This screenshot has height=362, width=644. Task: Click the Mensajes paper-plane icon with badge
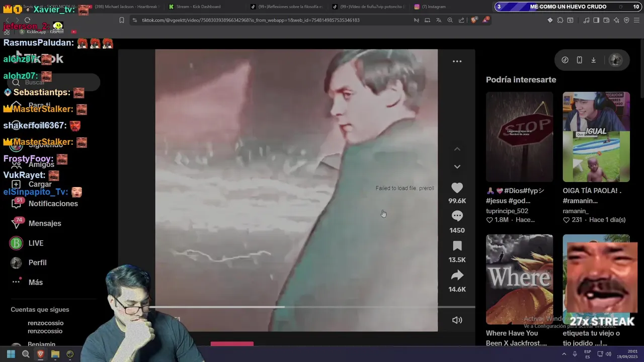point(17,223)
